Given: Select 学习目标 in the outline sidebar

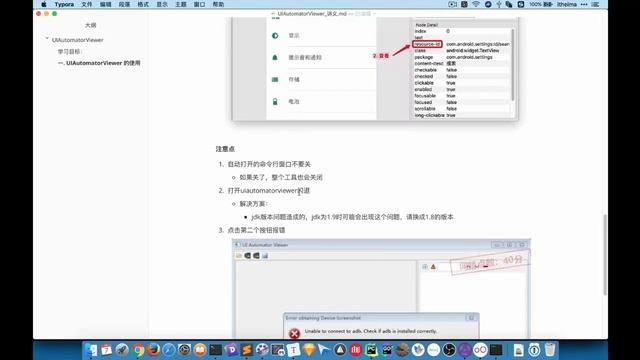Looking at the screenshot, I should coord(69,51).
